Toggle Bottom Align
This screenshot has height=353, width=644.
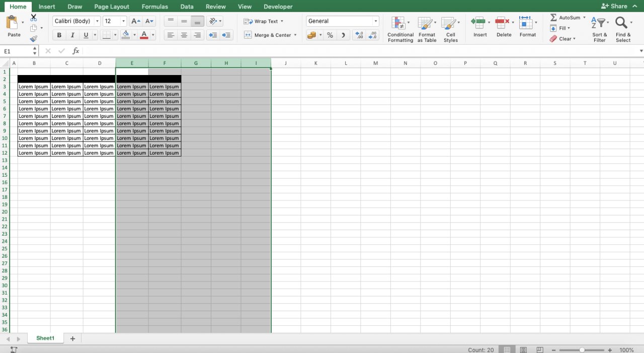198,21
